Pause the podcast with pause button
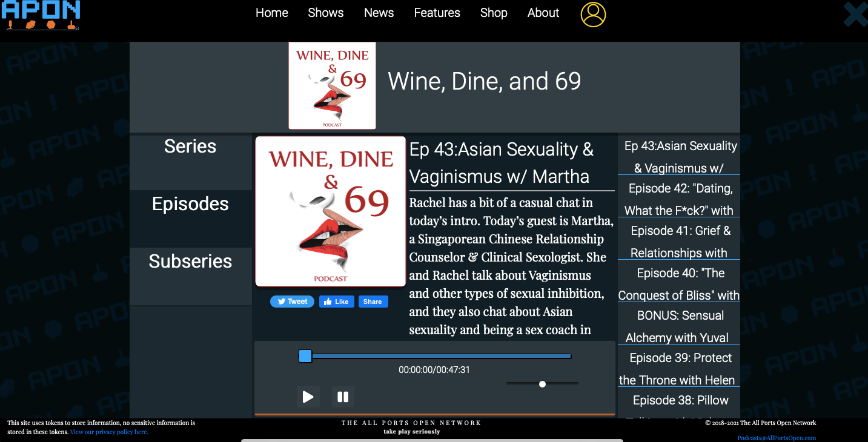This screenshot has width=868, height=442. pyautogui.click(x=343, y=397)
